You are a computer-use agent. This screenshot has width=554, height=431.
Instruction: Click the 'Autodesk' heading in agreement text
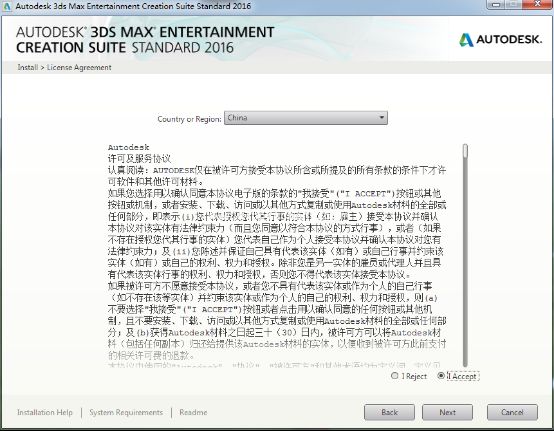129,147
